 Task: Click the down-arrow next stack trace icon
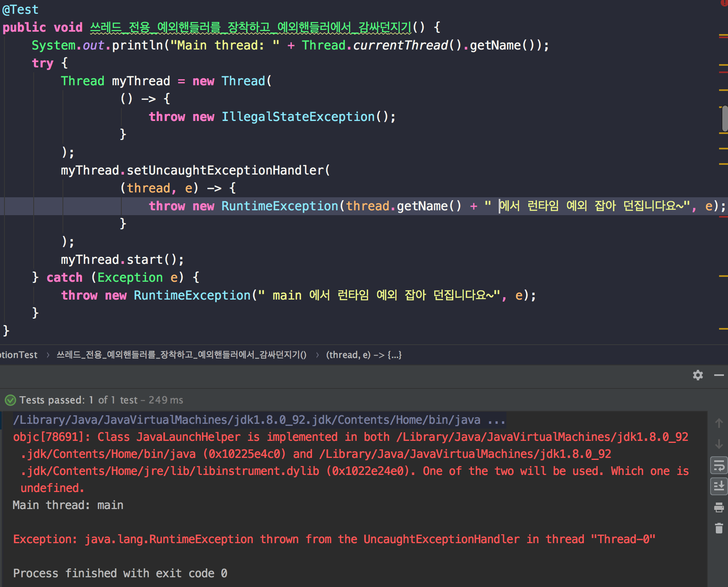point(719,444)
